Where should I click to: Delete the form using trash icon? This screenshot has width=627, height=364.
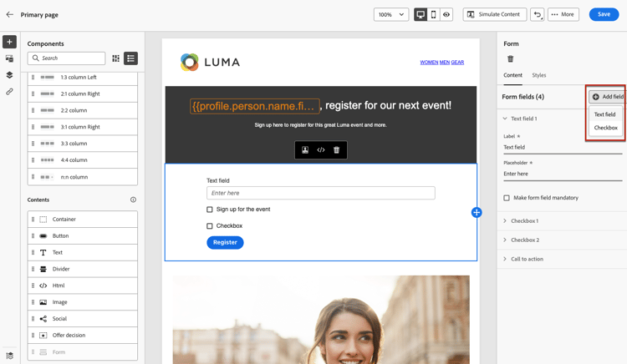click(x=510, y=59)
